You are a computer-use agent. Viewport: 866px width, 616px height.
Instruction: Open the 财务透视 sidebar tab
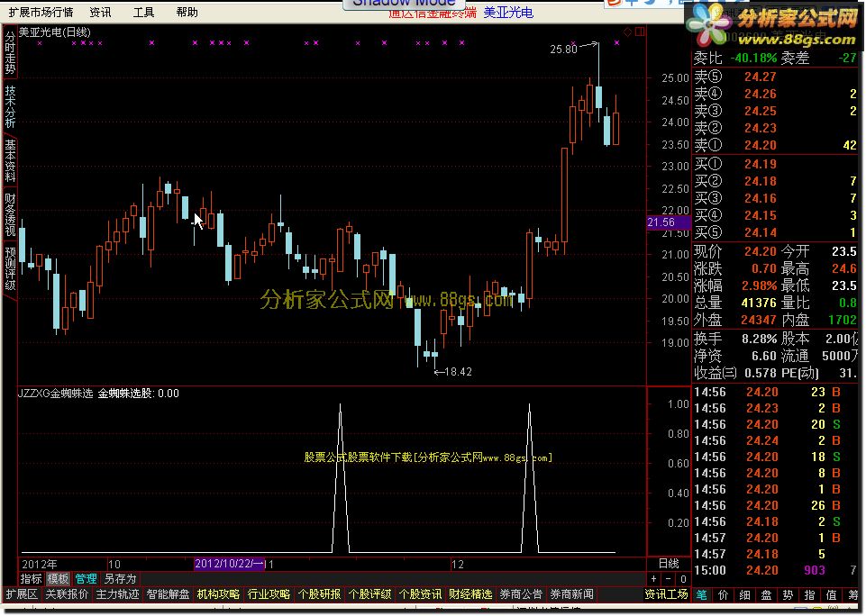[10, 214]
